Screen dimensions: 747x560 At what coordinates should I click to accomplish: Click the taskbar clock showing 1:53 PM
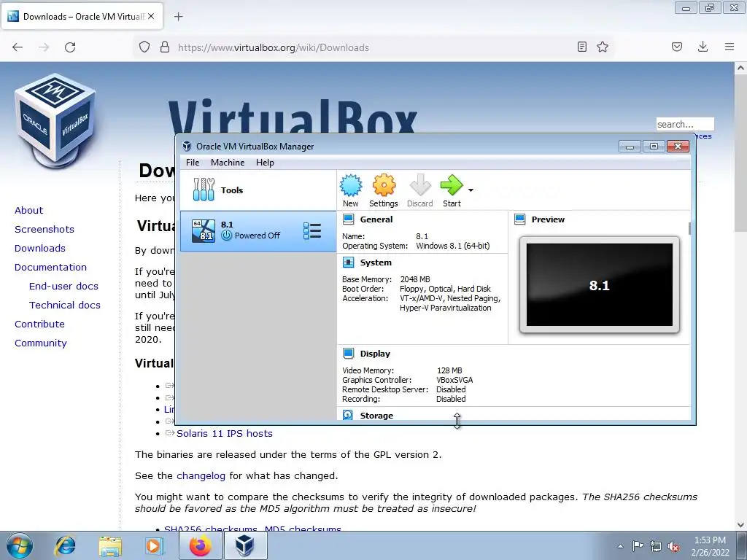coord(710,545)
